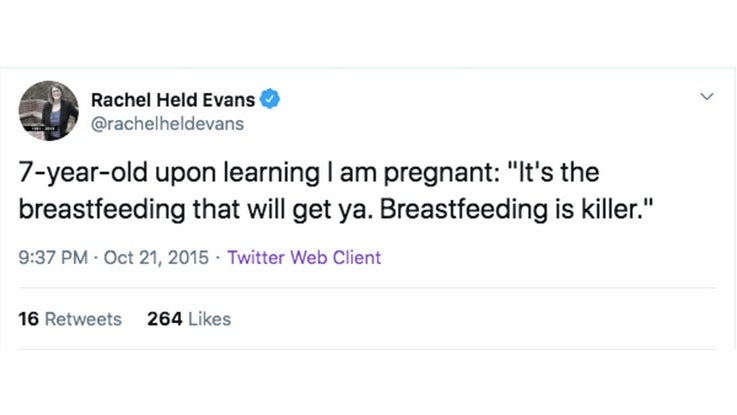
Task: Click the word "breastfeeding" on second line
Action: tap(102, 210)
